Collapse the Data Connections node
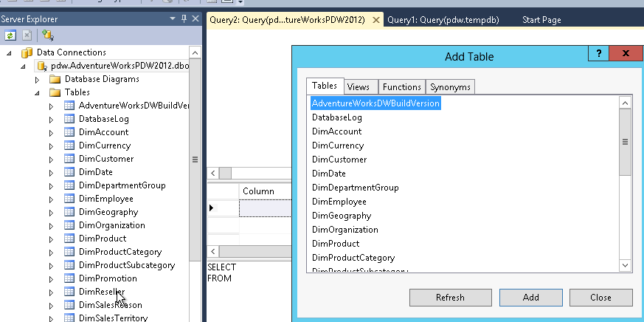This screenshot has height=322, width=644. pyautogui.click(x=10, y=53)
